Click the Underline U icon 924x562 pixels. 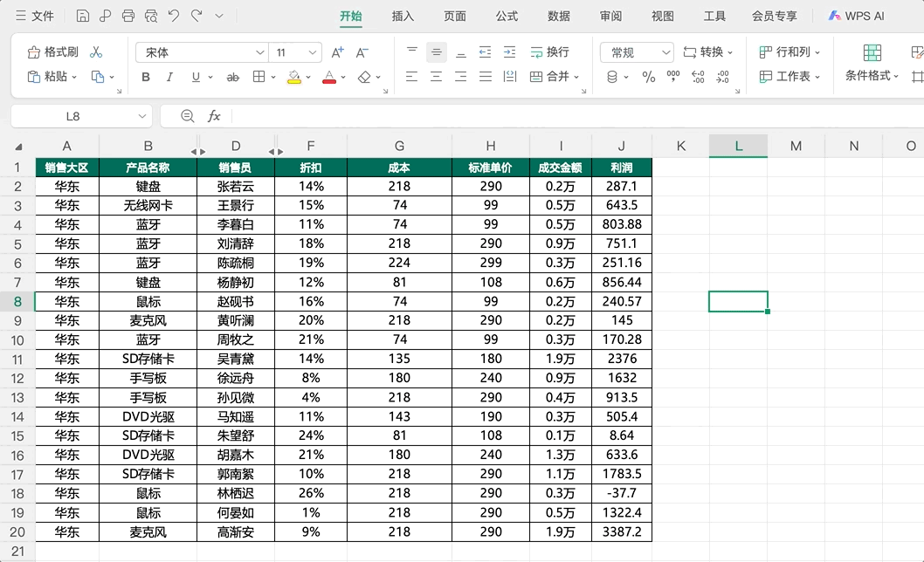(x=196, y=77)
